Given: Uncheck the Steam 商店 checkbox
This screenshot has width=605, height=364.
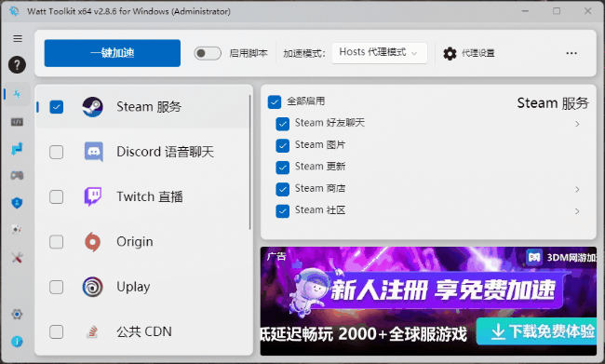Looking at the screenshot, I should pyautogui.click(x=283, y=189).
